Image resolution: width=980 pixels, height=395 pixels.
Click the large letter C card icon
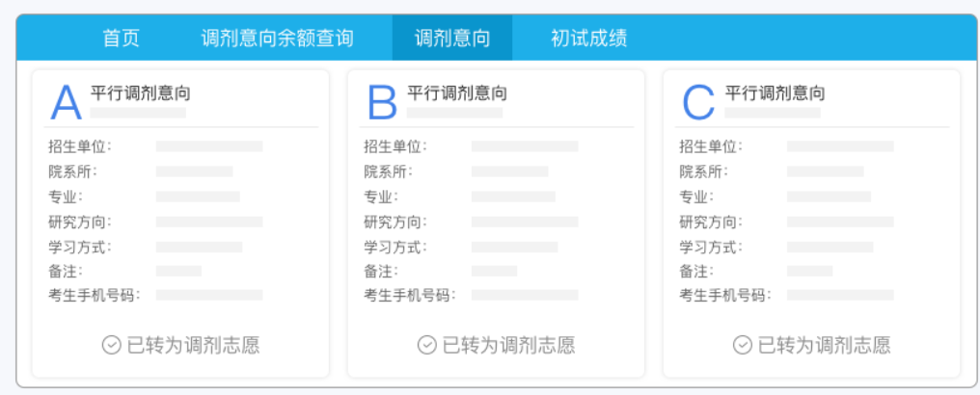coord(698,101)
